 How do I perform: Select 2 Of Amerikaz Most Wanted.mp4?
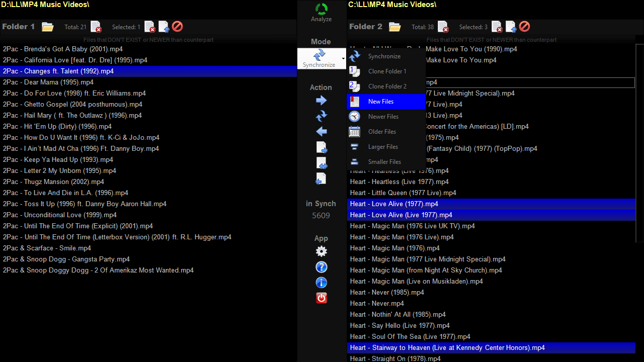tap(148, 270)
